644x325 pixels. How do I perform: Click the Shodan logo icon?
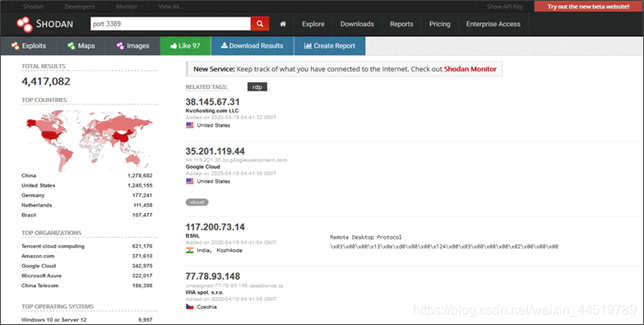click(x=25, y=24)
